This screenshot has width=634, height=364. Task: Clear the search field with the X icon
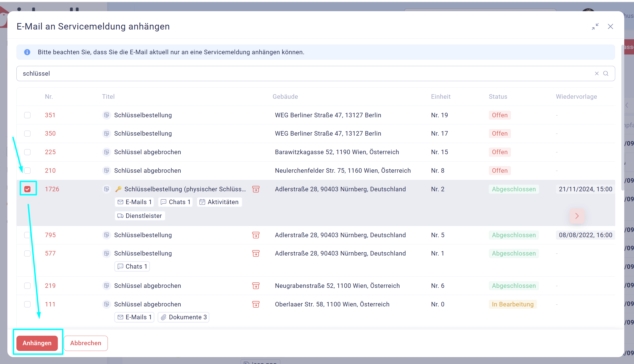pos(597,74)
